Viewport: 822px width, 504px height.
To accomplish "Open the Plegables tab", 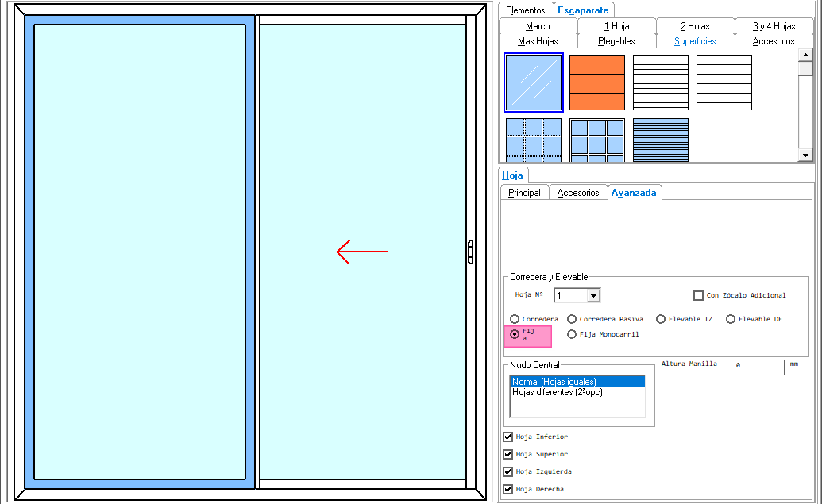I will [x=616, y=40].
